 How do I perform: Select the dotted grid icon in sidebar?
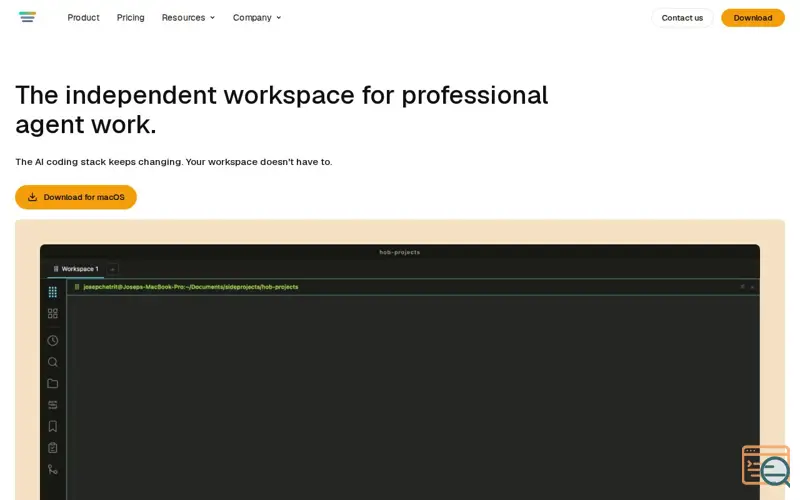53,292
